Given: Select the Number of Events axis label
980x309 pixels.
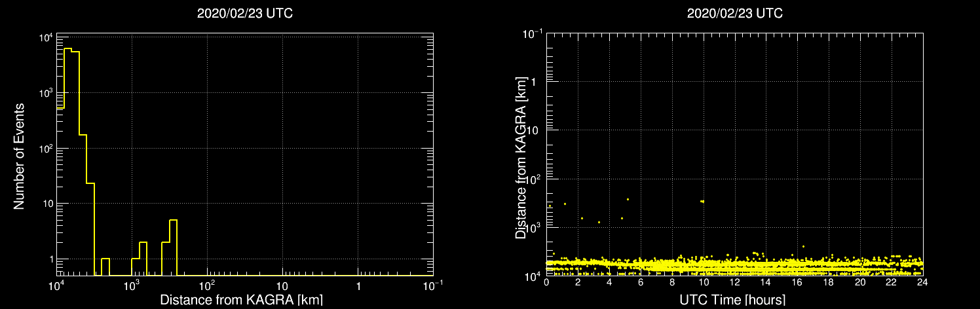Looking at the screenshot, I should coord(19,156).
